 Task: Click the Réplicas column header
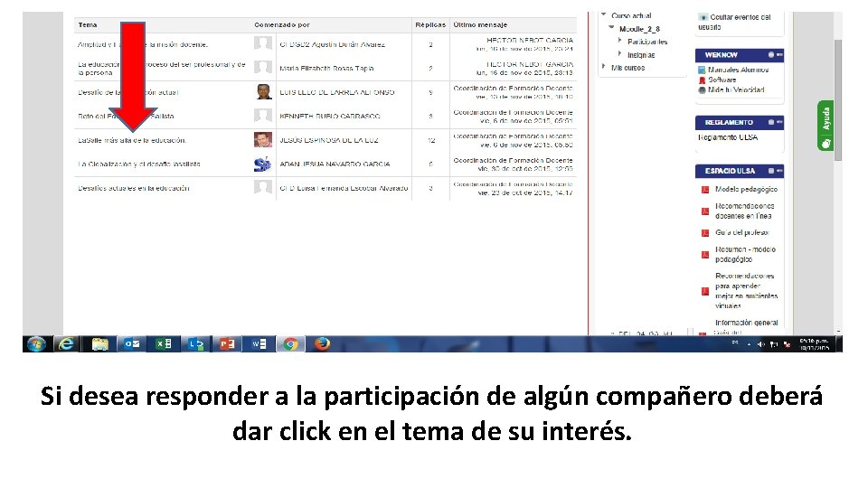point(430,25)
